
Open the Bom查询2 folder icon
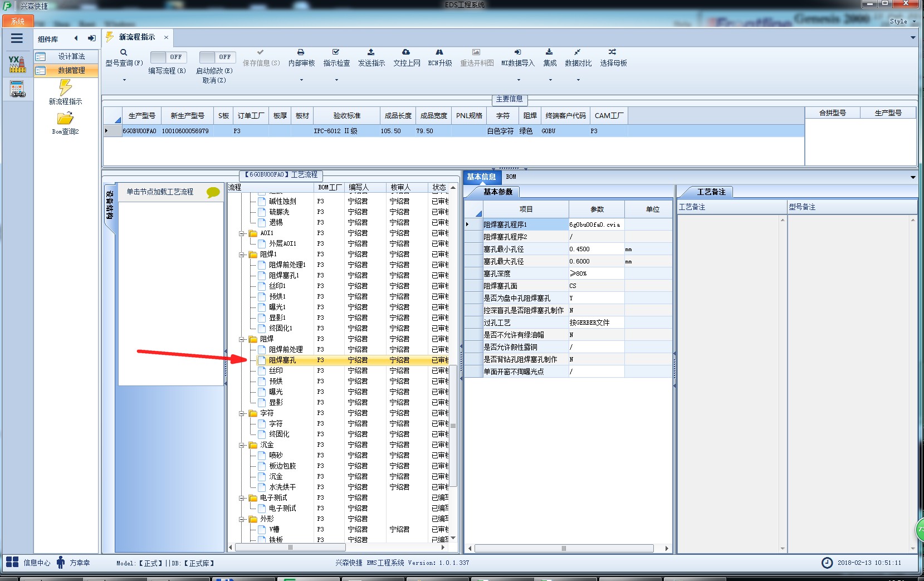point(65,118)
